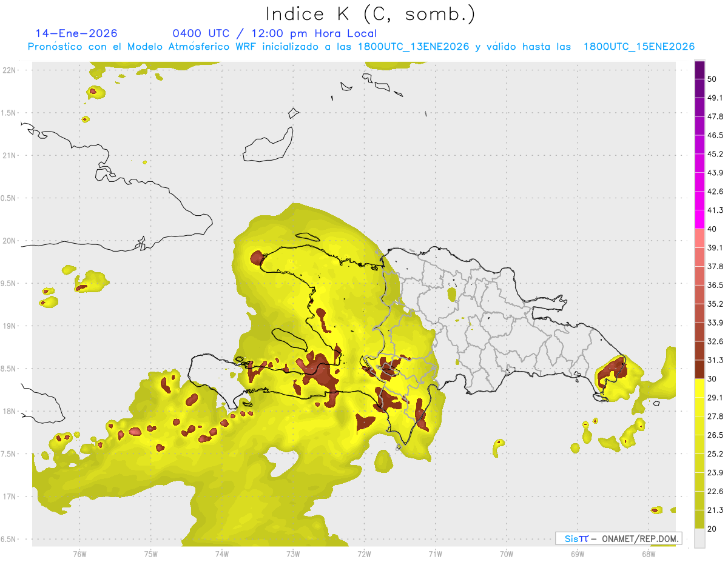Click the "75W" longitude axis label
Viewport: 728px width, 562px height.
[151, 554]
